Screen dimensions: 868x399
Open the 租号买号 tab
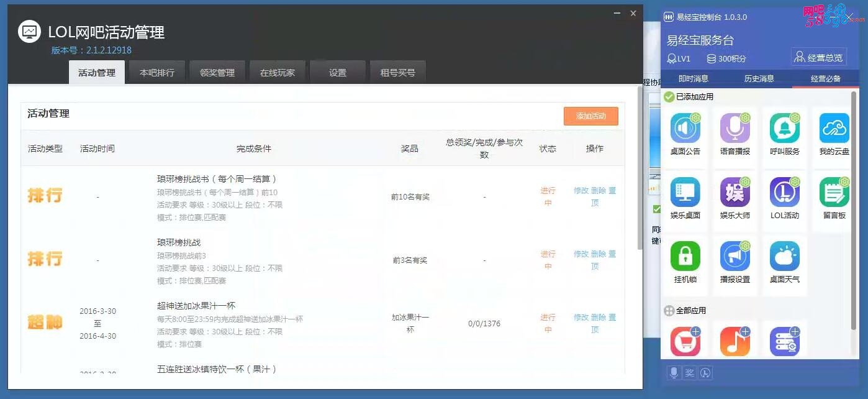398,73
